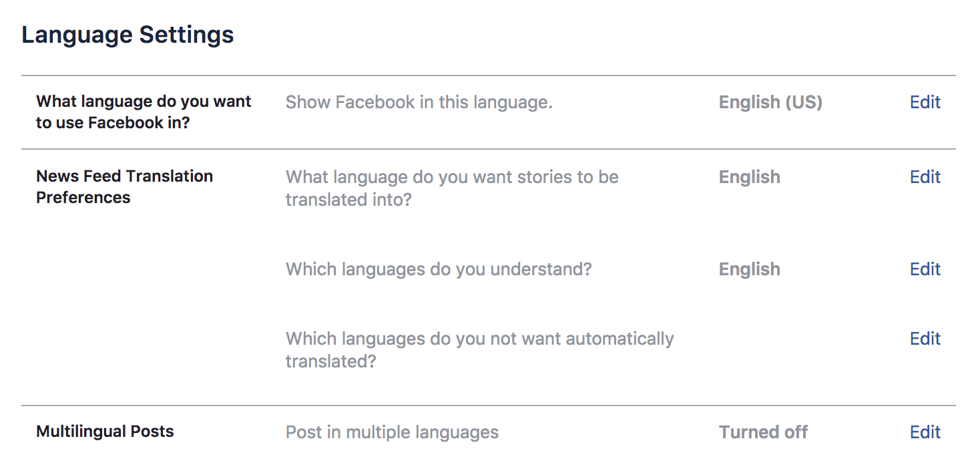
Task: Open Edit for the bottom settings row
Action: (925, 432)
